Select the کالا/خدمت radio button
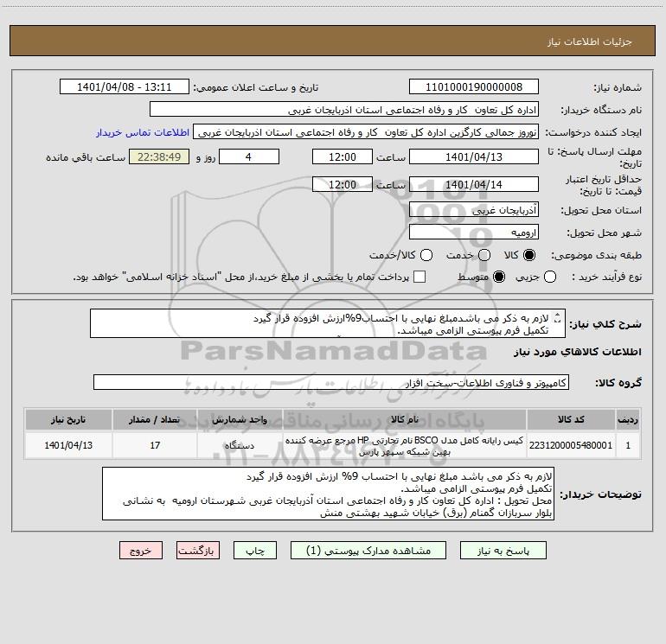Viewport: 666px width, 644px height. point(426,255)
